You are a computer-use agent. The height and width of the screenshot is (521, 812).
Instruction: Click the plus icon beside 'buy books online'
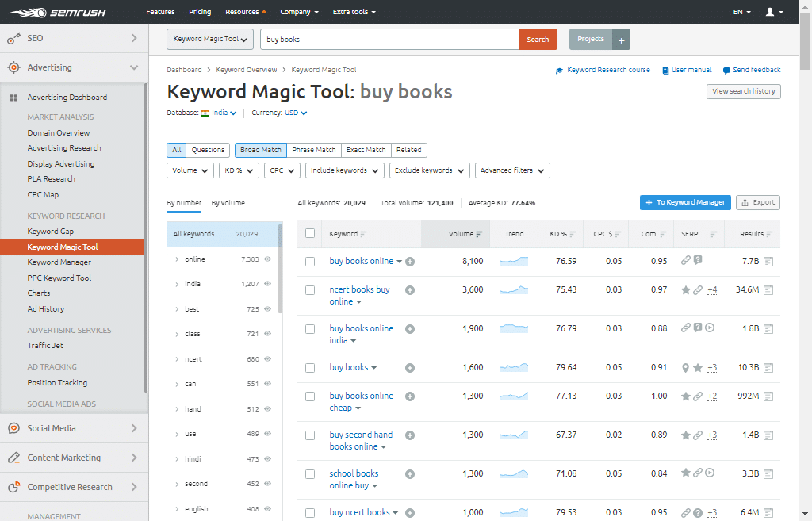tap(410, 261)
